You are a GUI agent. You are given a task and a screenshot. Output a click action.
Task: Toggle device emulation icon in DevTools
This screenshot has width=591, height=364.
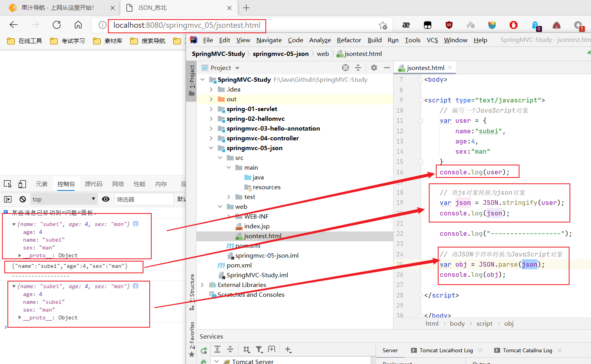(22, 184)
